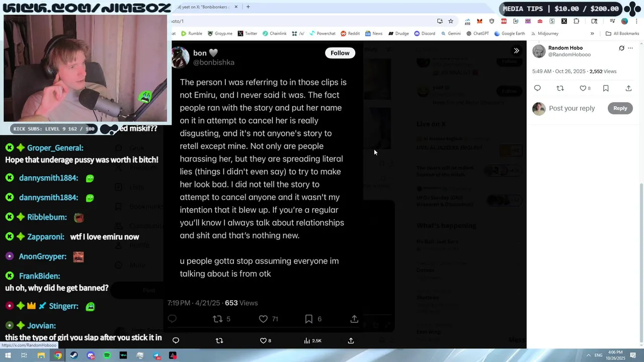Open a new browser tab
Viewport: 644px width, 362px height.
pos(248,7)
